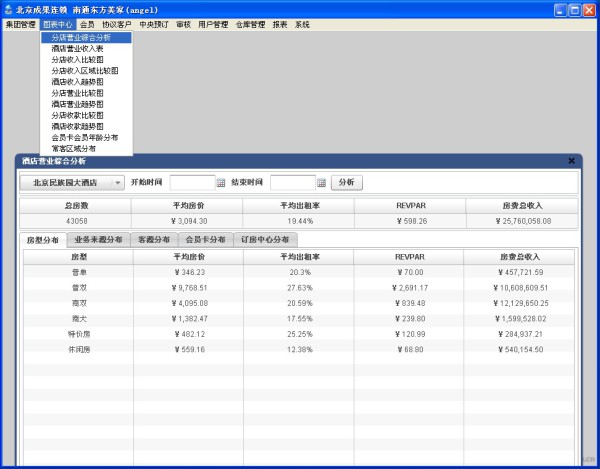Focus the 结束时间 input field
Viewport: 600px width, 469px height.
[x=293, y=183]
